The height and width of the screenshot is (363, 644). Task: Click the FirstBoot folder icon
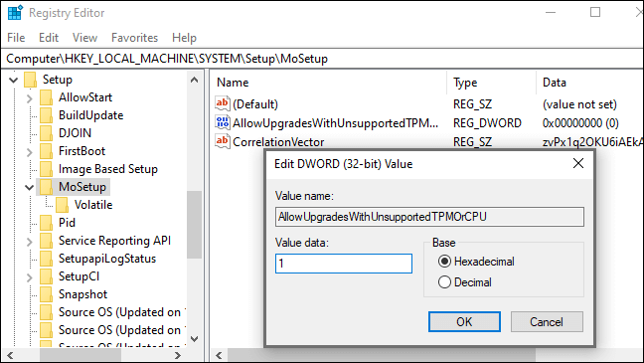pos(46,151)
